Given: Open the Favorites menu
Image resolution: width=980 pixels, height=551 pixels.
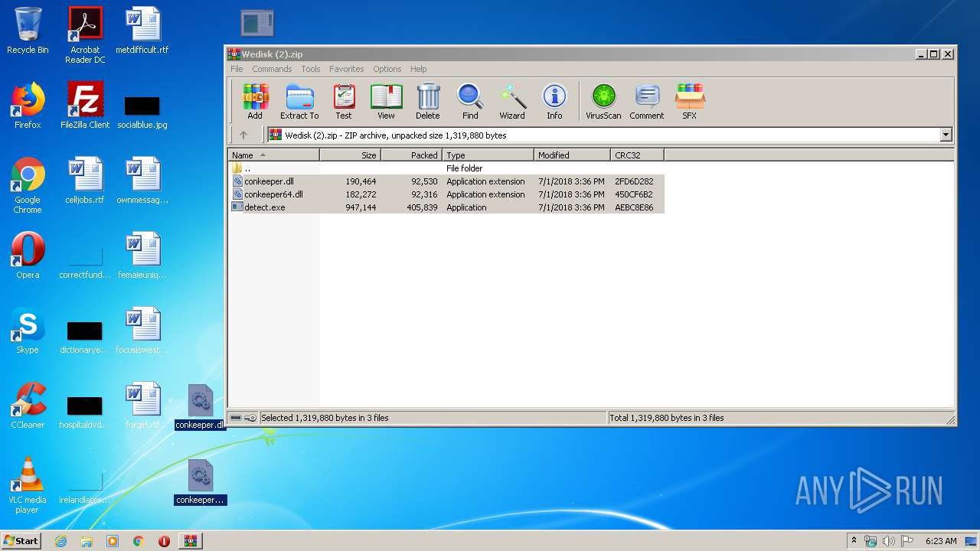Looking at the screenshot, I should coord(347,69).
